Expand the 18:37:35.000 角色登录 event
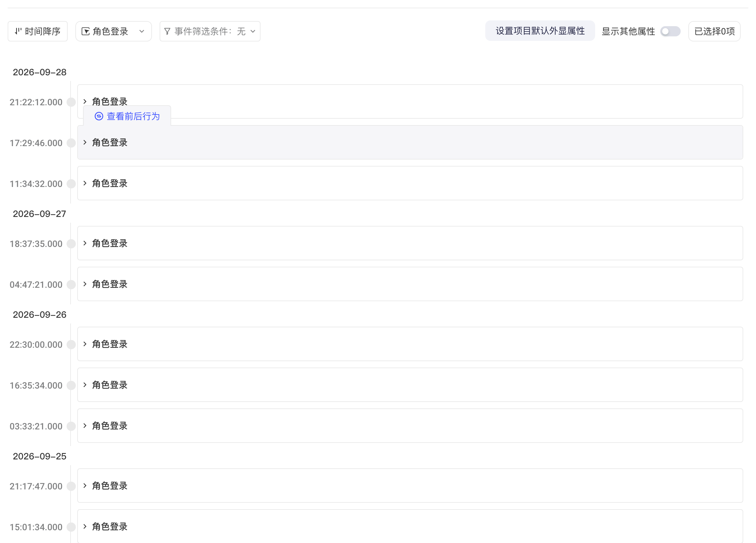 click(x=85, y=243)
